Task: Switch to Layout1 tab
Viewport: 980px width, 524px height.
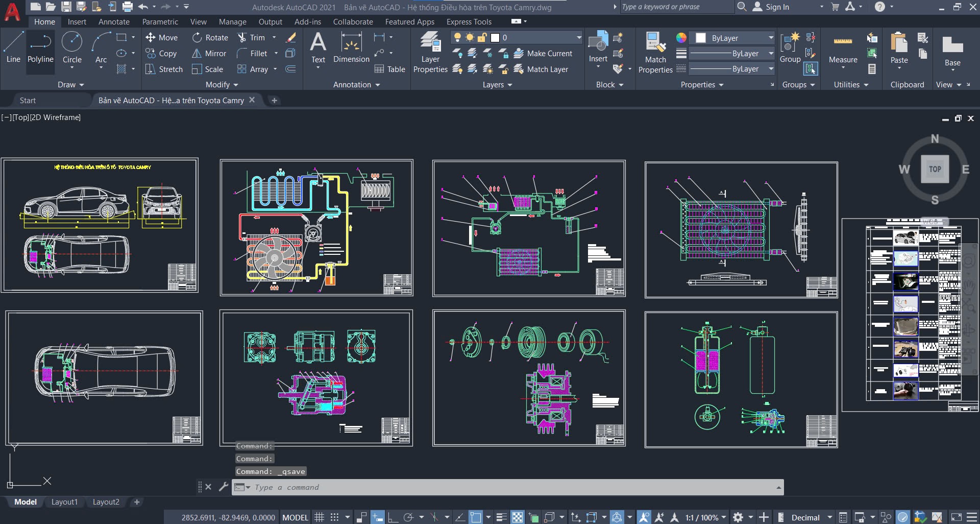Action: click(64, 502)
